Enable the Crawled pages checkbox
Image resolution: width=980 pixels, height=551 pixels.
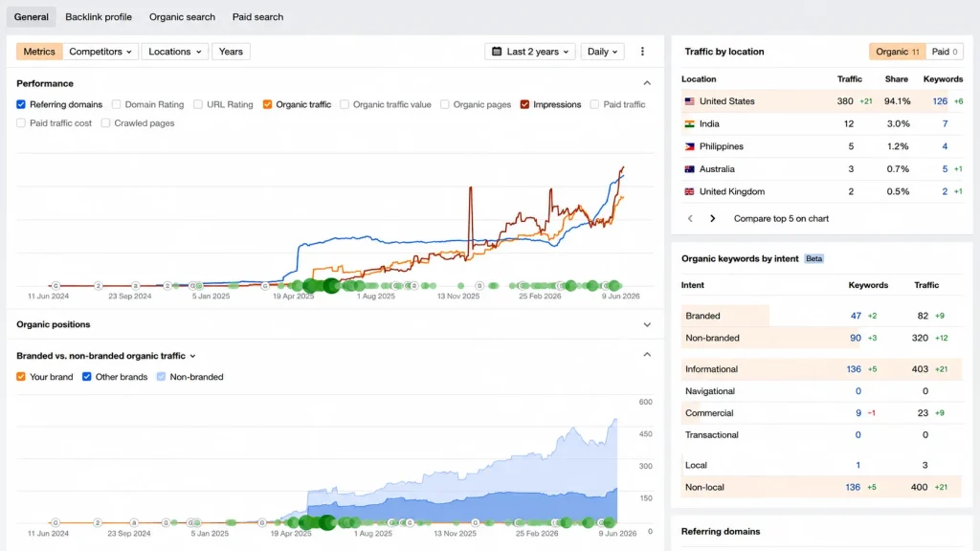pyautogui.click(x=105, y=123)
